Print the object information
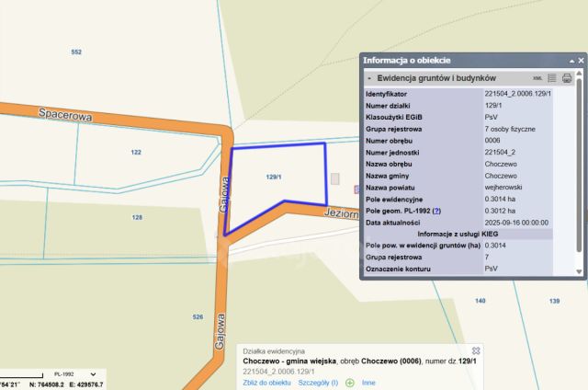The width and height of the screenshot is (588, 390). click(567, 78)
